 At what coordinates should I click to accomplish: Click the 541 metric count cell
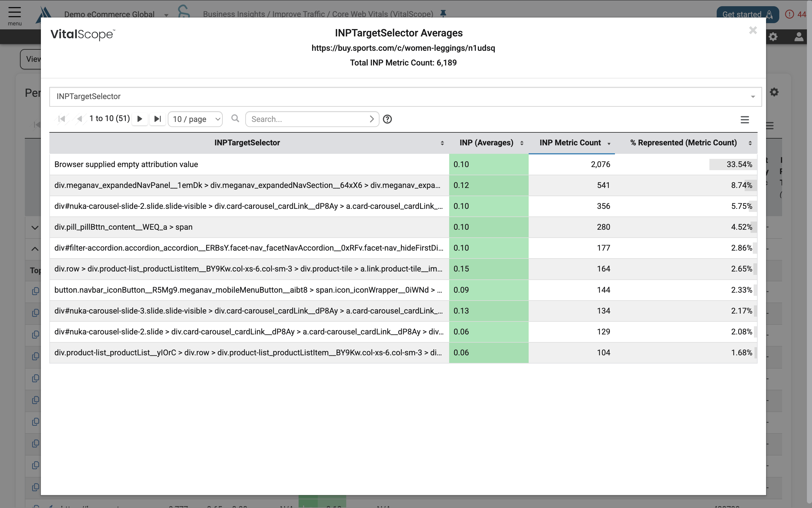572,185
